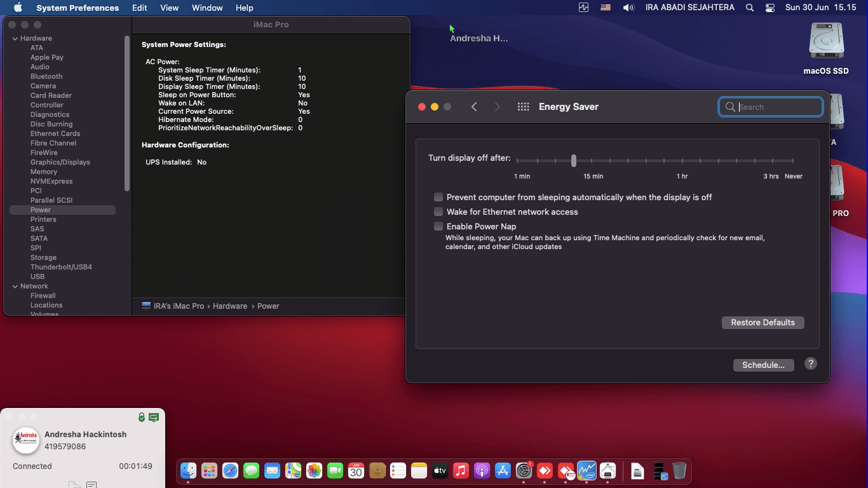Show all preferences with the grid icon
Screen dimensions: 868x488
tap(523, 107)
